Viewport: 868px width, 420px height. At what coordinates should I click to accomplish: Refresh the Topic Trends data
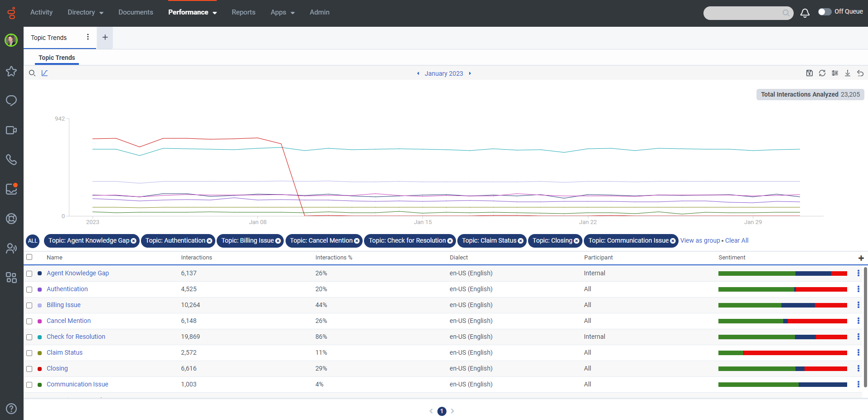[x=822, y=73]
